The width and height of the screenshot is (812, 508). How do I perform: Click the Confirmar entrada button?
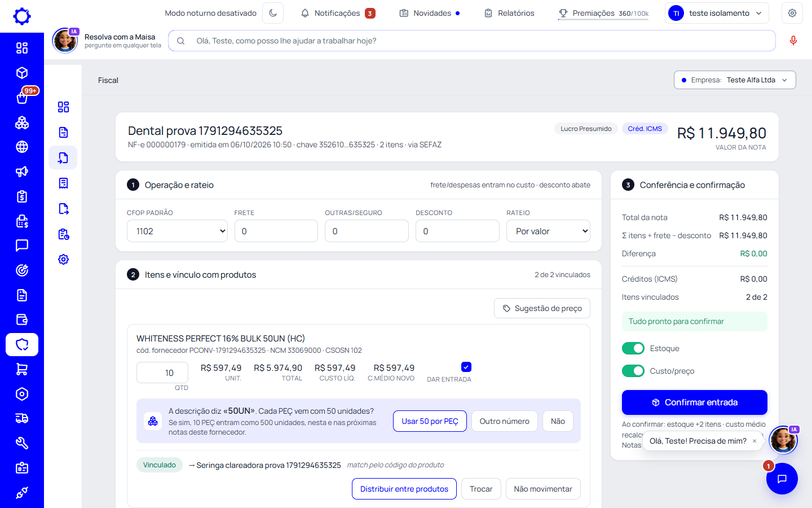[695, 402]
